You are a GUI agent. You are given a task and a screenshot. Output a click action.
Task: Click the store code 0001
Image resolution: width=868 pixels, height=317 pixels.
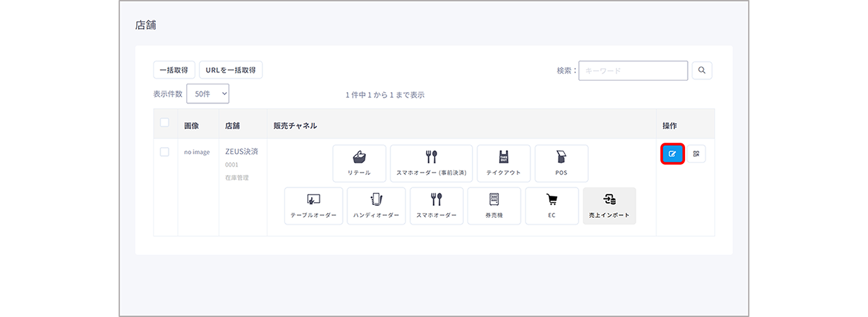tap(232, 165)
